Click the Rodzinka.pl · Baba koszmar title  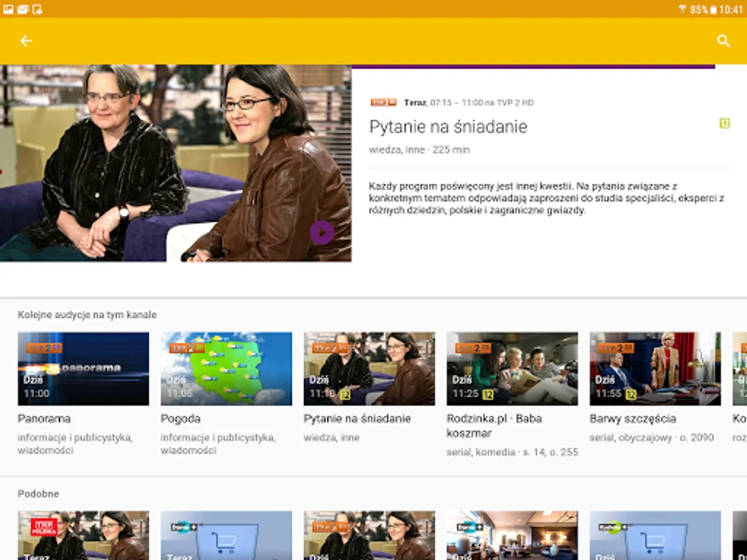[494, 426]
